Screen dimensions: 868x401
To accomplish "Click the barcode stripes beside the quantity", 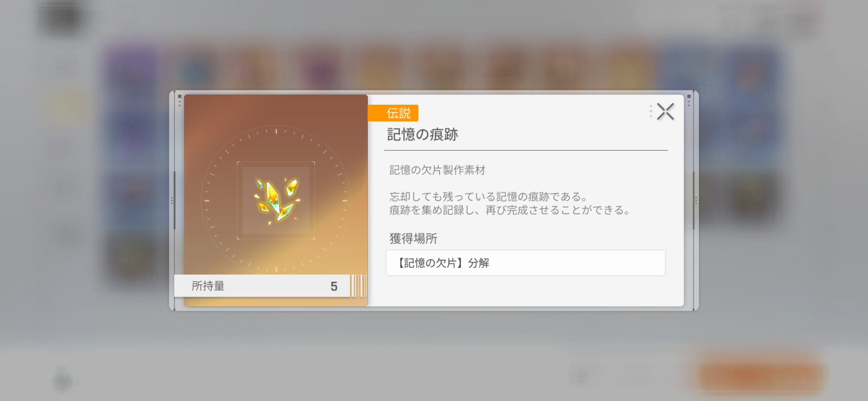I will point(359,286).
